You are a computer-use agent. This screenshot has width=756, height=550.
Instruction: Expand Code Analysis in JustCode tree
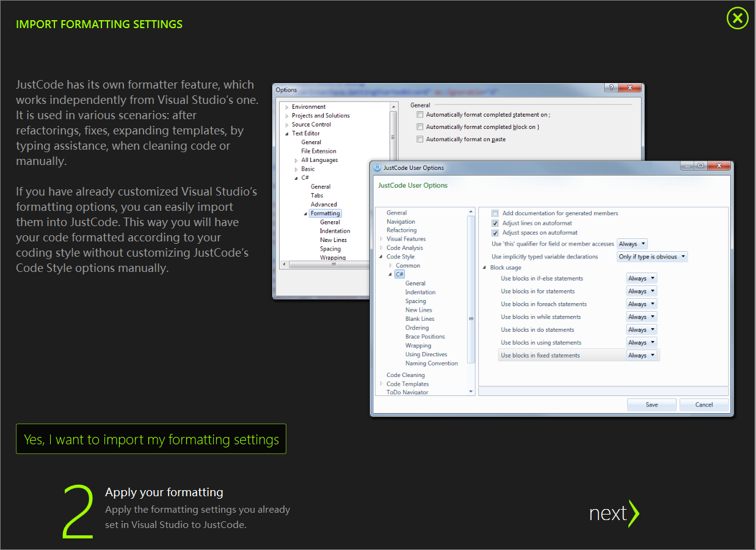pyautogui.click(x=382, y=248)
